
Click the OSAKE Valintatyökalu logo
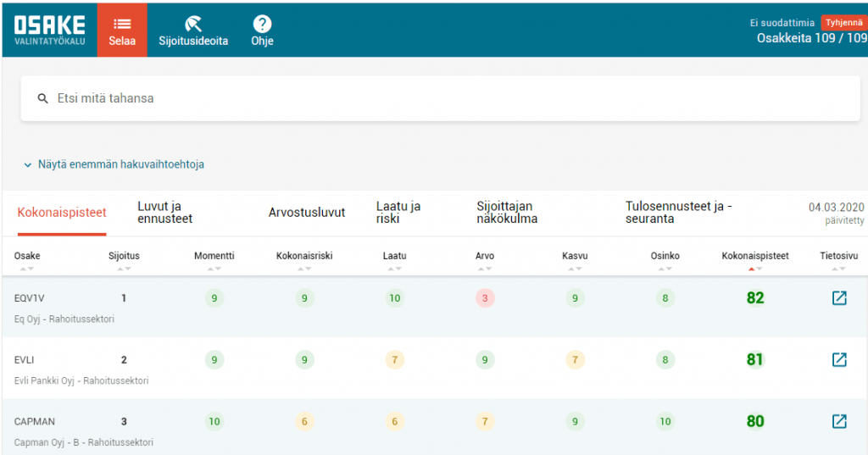pyautogui.click(x=50, y=30)
